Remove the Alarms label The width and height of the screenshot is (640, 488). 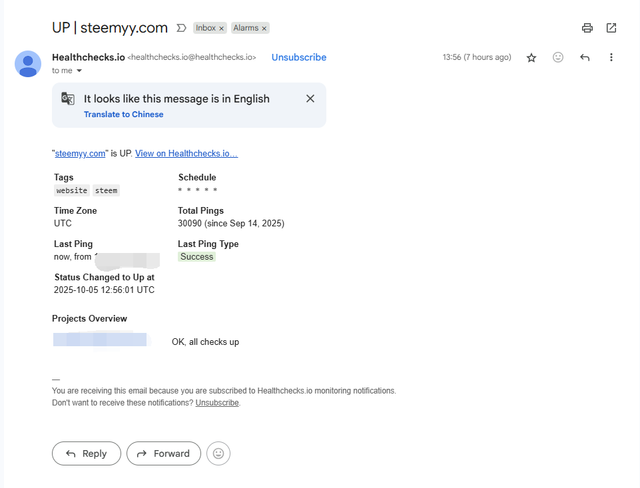click(265, 29)
